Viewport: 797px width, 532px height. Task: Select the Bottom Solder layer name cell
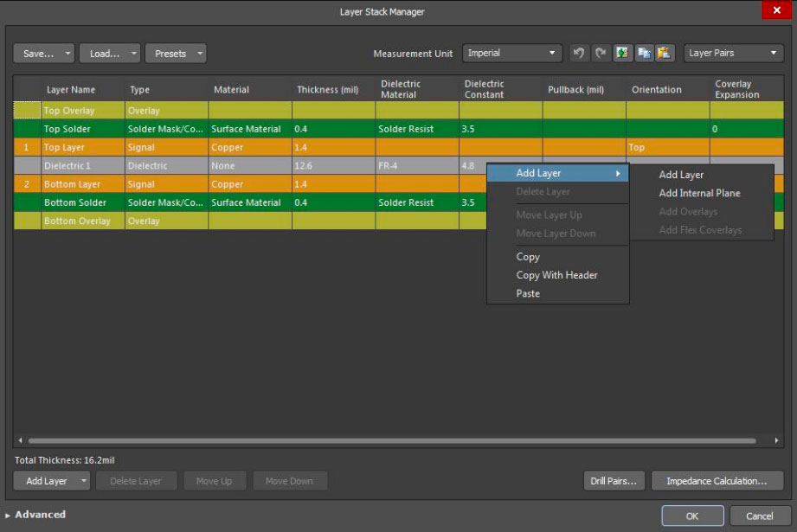pyautogui.click(x=83, y=202)
